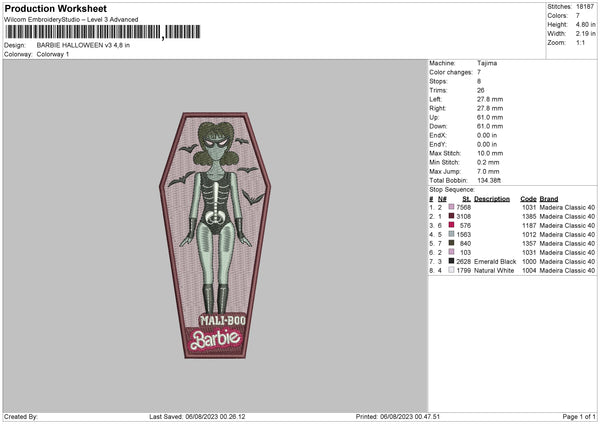This screenshot has width=600, height=424.
Task: Click the St. column header
Action: coord(466,198)
